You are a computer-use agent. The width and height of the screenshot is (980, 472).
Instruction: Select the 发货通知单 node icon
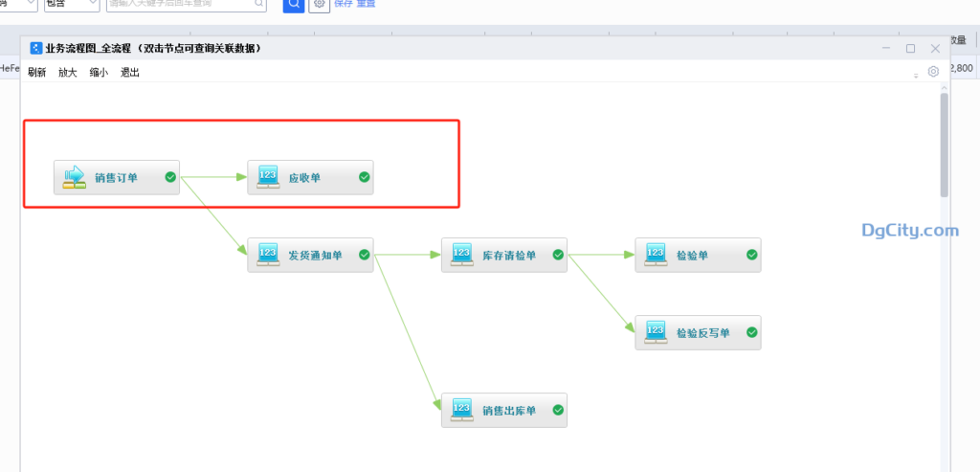(268, 255)
